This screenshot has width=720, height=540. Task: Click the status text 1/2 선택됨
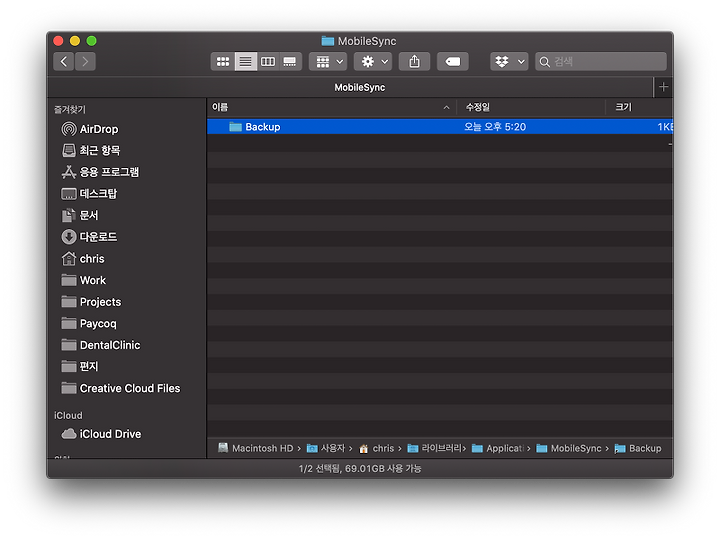tap(320, 468)
